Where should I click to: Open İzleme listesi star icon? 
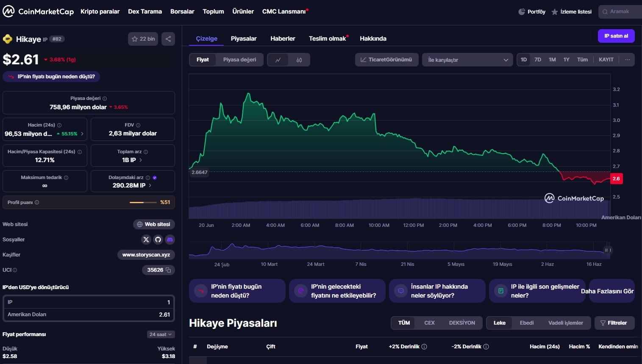554,12
